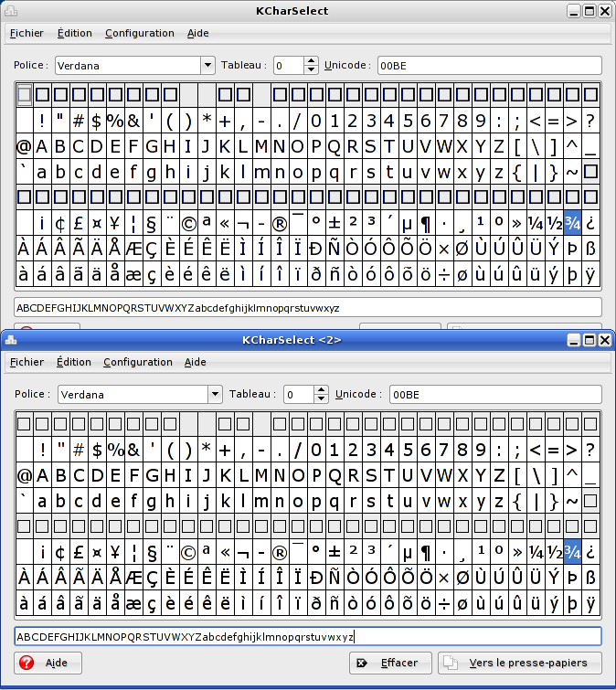
Task: Select the # character in KCharSelect <2>
Action: click(79, 450)
